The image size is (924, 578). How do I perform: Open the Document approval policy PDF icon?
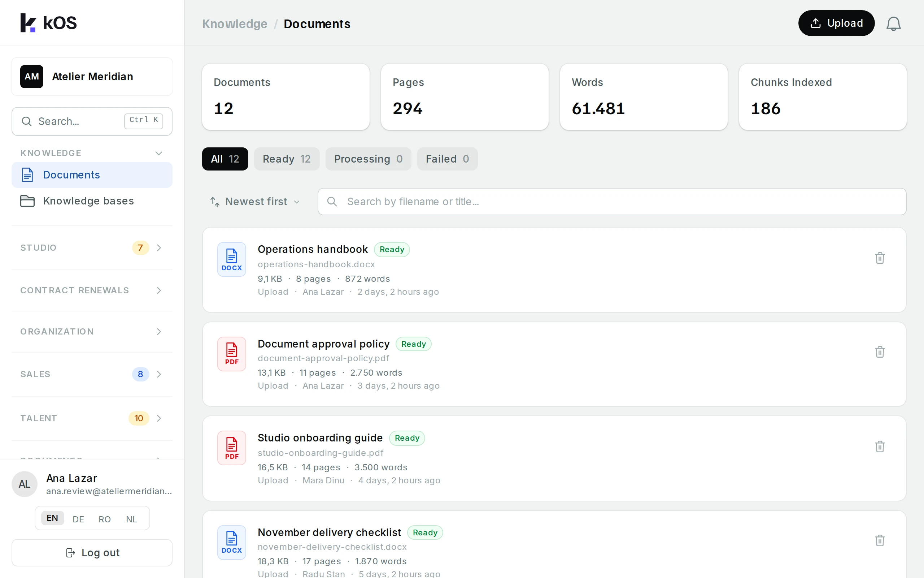[x=232, y=354]
